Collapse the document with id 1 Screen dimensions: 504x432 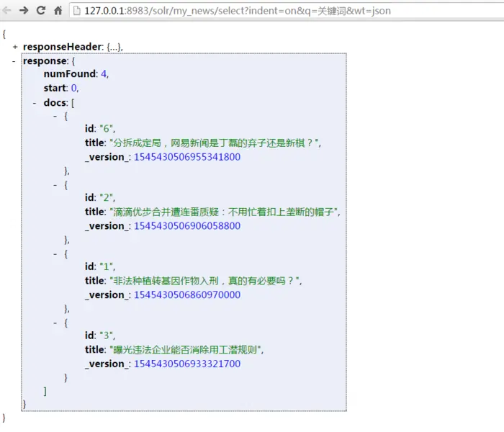pyautogui.click(x=55, y=254)
